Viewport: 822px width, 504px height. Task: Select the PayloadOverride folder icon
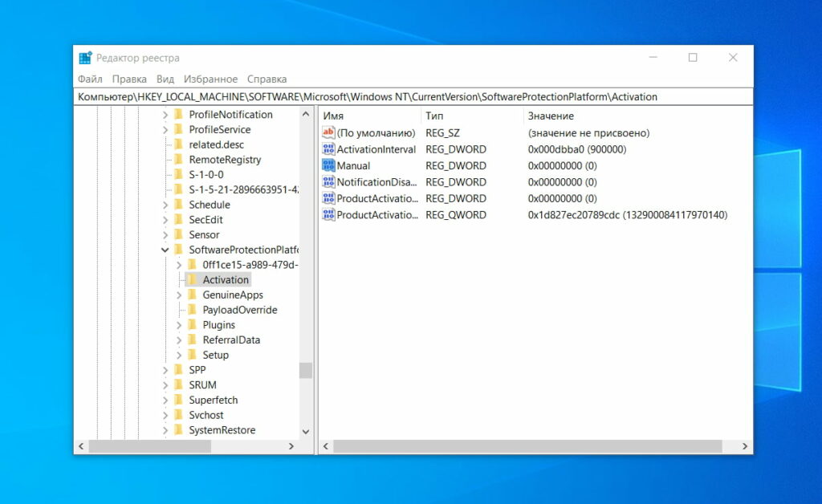(194, 310)
